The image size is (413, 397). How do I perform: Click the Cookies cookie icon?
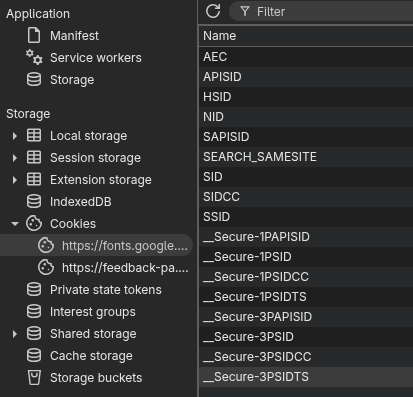pyautogui.click(x=34, y=224)
